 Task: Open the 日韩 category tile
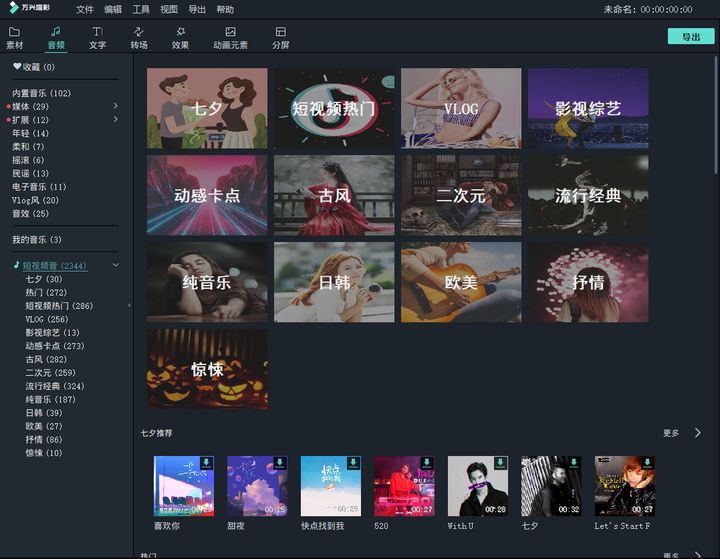coord(334,282)
